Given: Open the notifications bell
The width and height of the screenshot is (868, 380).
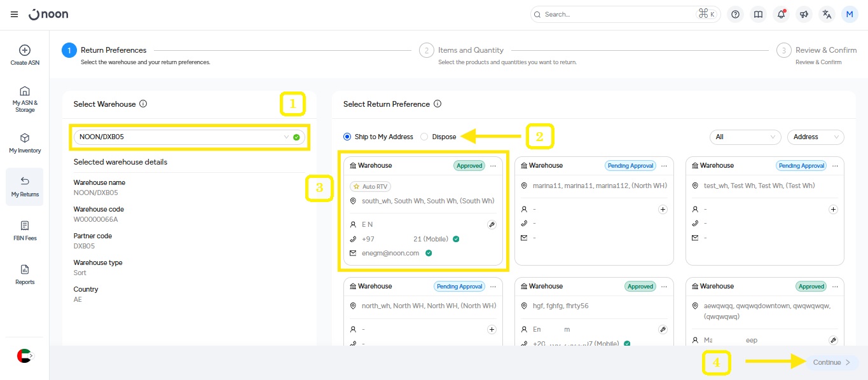Looking at the screenshot, I should point(781,14).
